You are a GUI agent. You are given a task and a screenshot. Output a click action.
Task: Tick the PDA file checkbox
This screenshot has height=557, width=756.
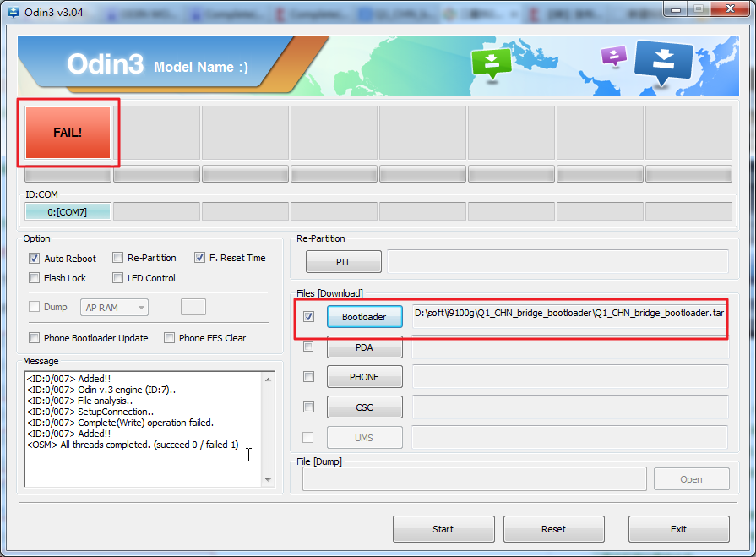click(308, 347)
